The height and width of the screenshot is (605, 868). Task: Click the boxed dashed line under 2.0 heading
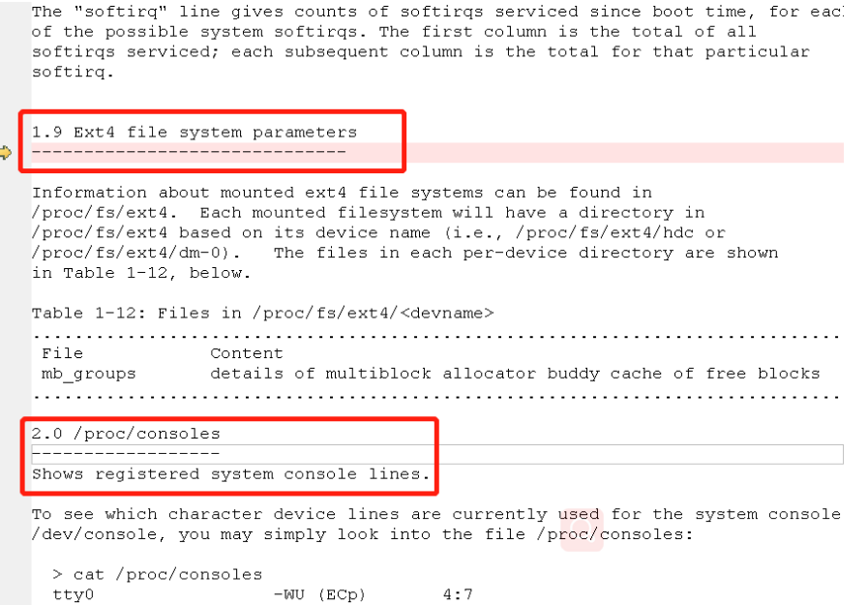coord(126,454)
